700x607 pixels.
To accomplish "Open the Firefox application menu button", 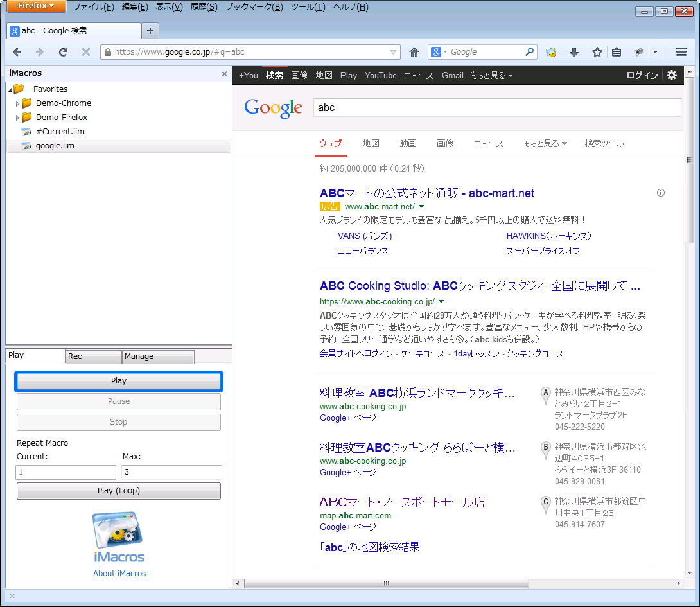I will click(x=36, y=6).
